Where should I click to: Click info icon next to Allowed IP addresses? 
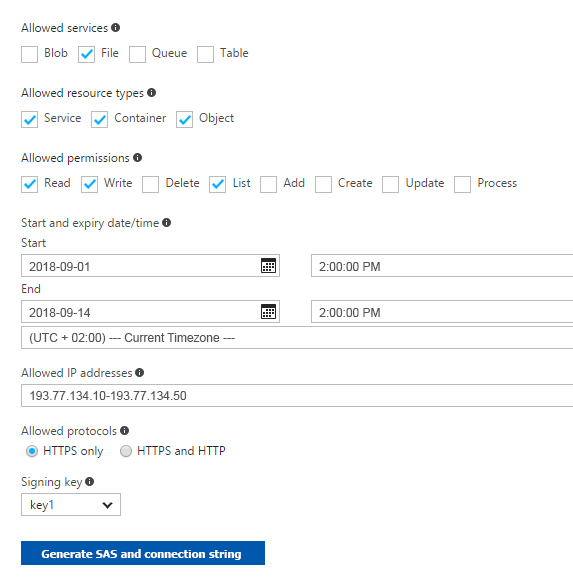click(140, 373)
